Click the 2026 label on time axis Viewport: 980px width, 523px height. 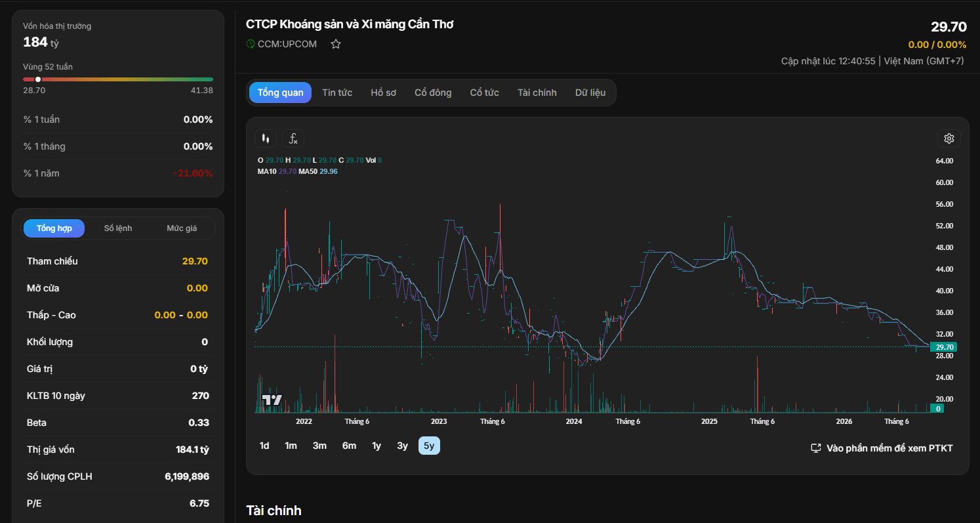[844, 421]
